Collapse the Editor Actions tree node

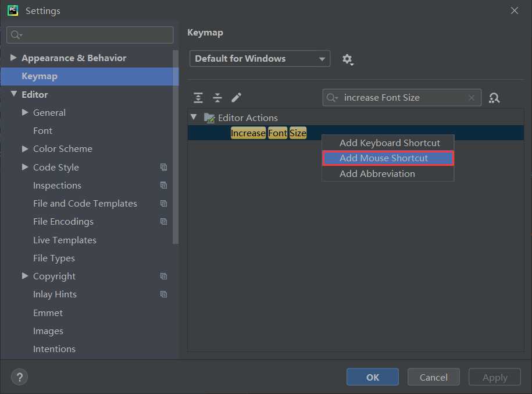(x=194, y=117)
